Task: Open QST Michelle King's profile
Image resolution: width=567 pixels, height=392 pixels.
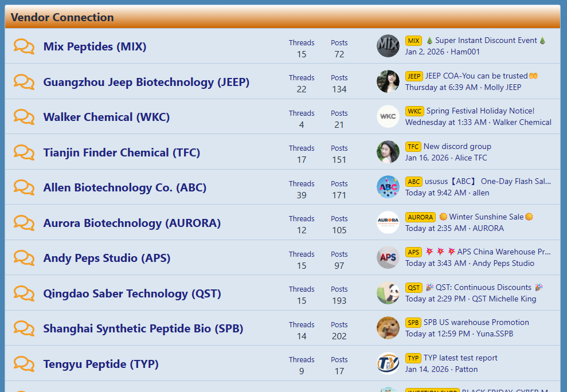Action: (504, 299)
